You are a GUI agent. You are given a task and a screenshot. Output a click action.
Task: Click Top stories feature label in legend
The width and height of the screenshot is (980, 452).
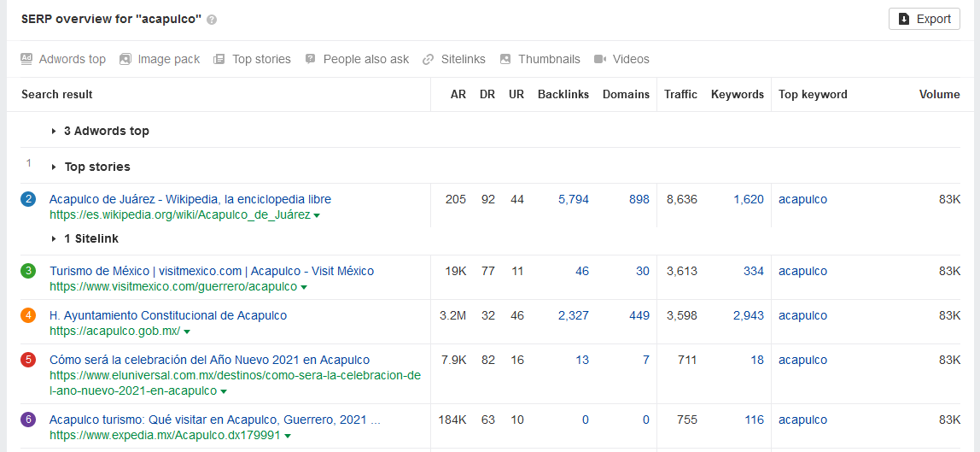pos(261,60)
